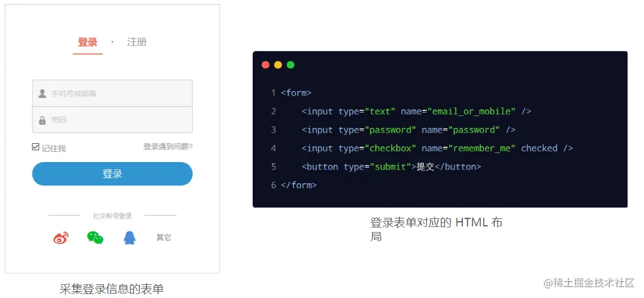Click caption 登录表单对应的 HTML 布局
The width and height of the screenshot is (644, 298).
coord(436,230)
